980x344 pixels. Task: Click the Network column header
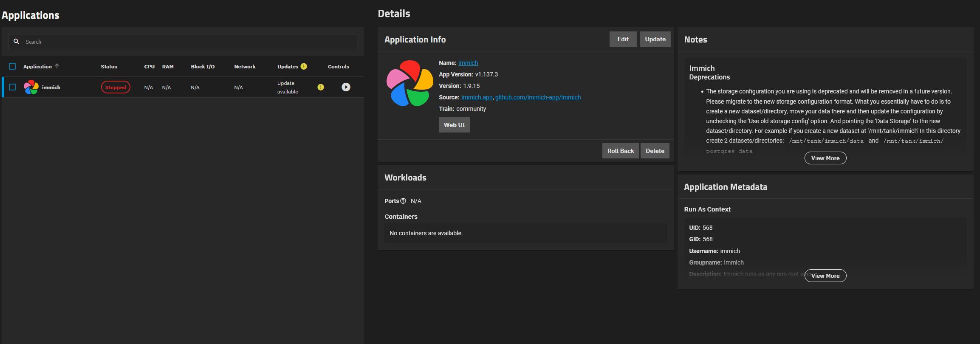coord(245,67)
